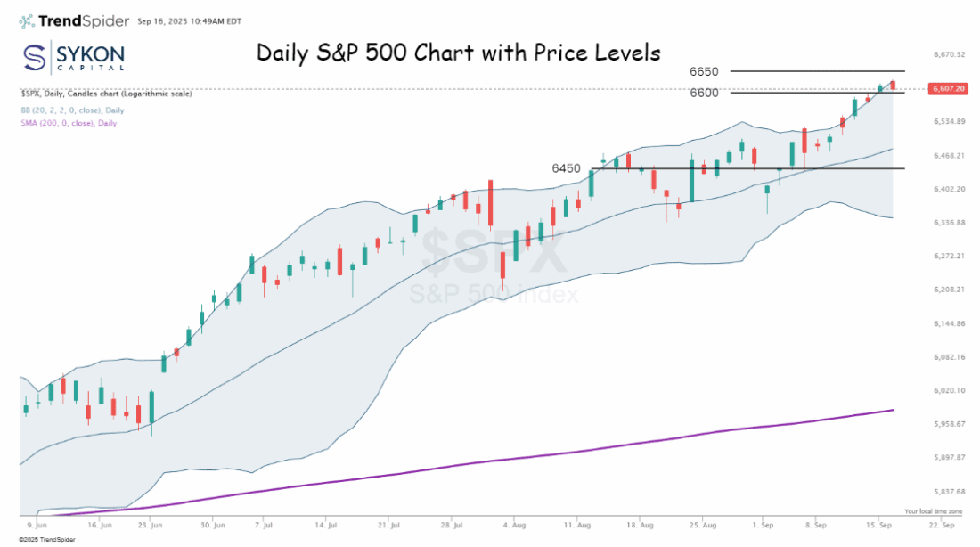
Task: Click the 'S&P 500 Index' watermark text
Action: (x=494, y=294)
